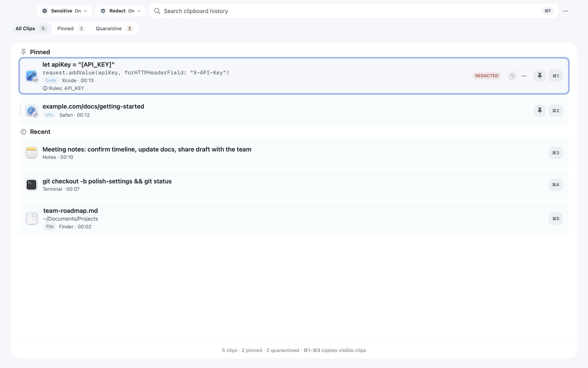Click the Sensitive eye icon
588x368 pixels.
[45, 11]
